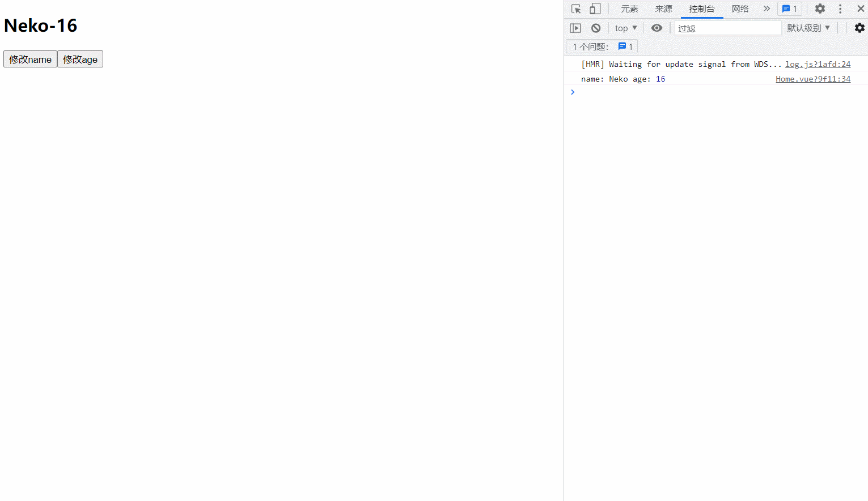Open the 默认级别 log level dropdown
Screen dimensions: 868x501
point(808,28)
